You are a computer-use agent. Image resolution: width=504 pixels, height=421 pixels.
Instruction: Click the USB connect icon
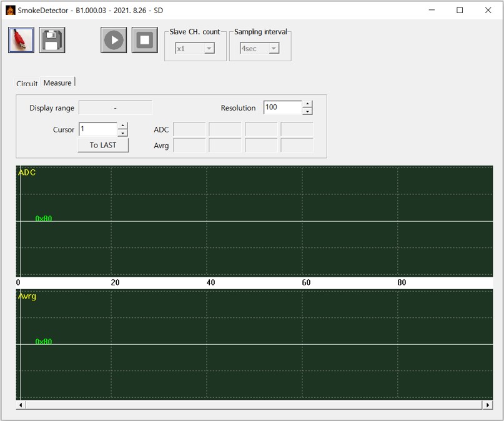point(21,41)
